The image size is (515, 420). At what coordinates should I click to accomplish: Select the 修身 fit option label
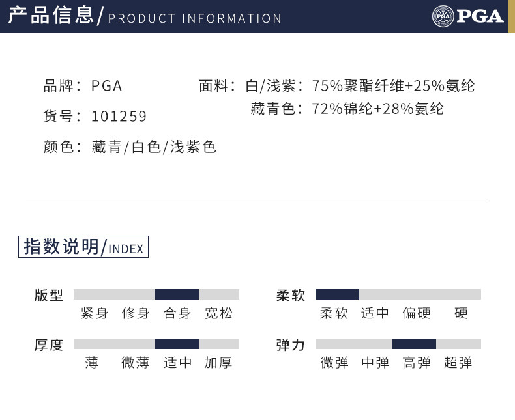tap(136, 313)
